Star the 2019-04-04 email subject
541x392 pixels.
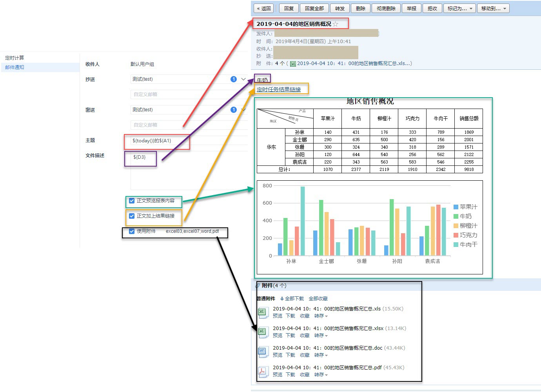tap(336, 24)
